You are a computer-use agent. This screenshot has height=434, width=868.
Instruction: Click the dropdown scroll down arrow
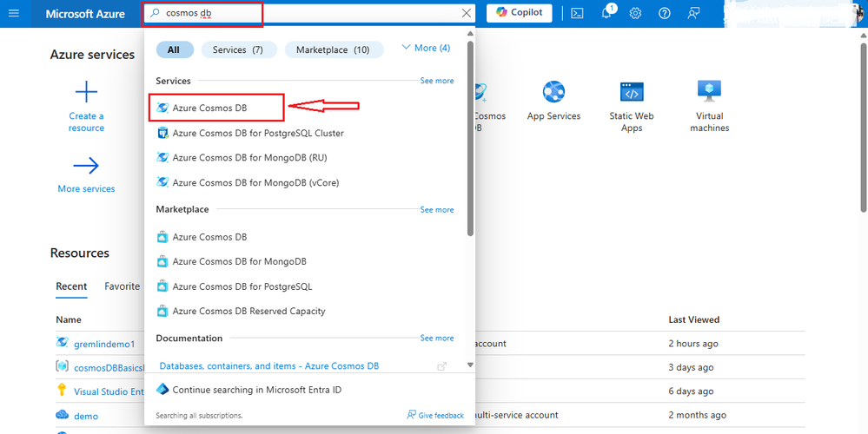(471, 365)
